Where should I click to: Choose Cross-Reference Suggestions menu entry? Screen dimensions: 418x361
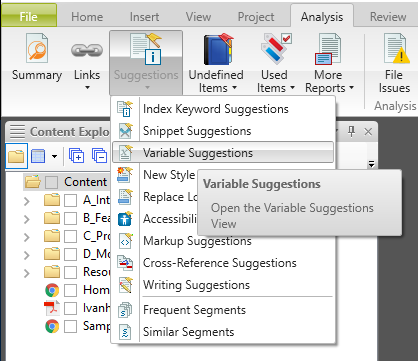point(223,263)
